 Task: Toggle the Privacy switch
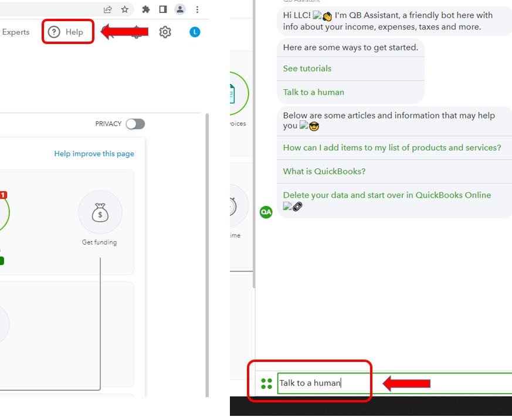click(135, 124)
